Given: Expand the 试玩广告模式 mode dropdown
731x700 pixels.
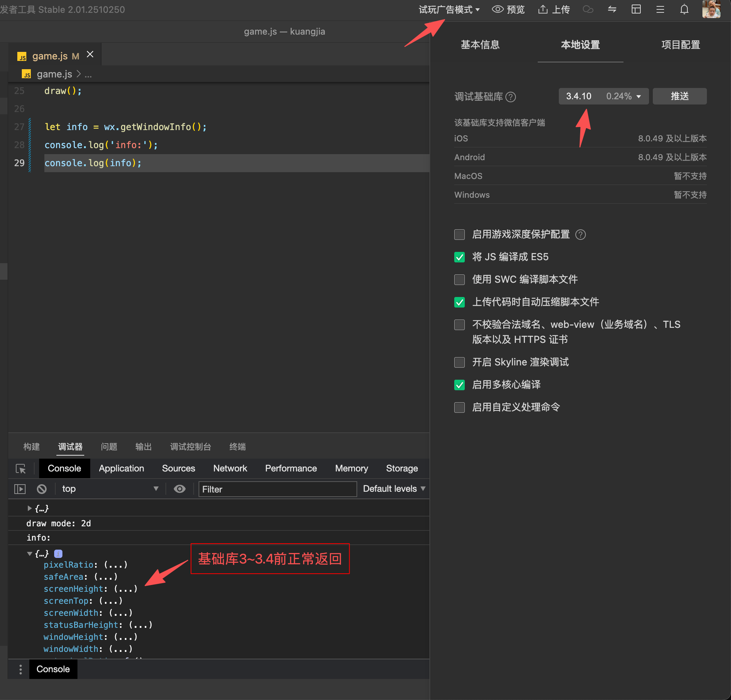Looking at the screenshot, I should pos(449,10).
